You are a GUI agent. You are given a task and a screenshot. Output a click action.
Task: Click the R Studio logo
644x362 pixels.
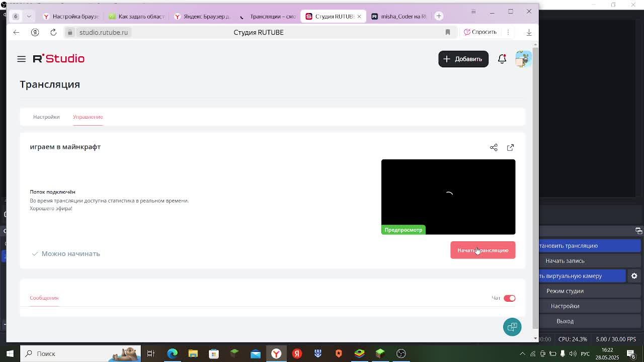point(58,59)
